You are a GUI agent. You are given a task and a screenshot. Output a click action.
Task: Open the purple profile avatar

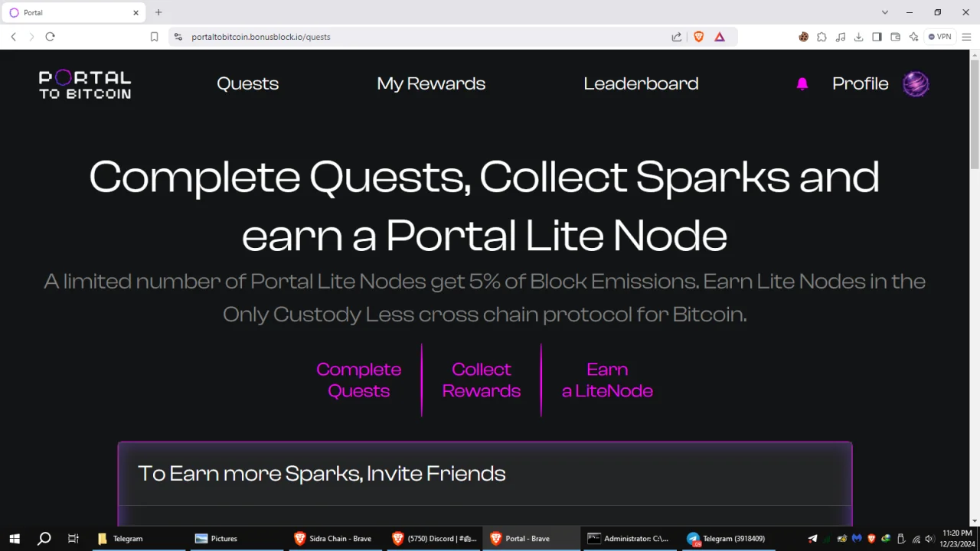916,84
